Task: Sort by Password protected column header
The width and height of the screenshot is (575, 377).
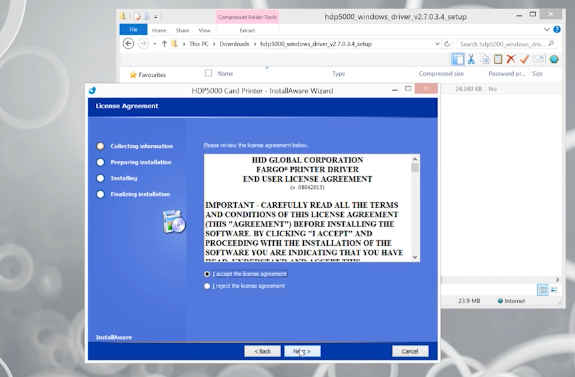Action: tap(506, 74)
